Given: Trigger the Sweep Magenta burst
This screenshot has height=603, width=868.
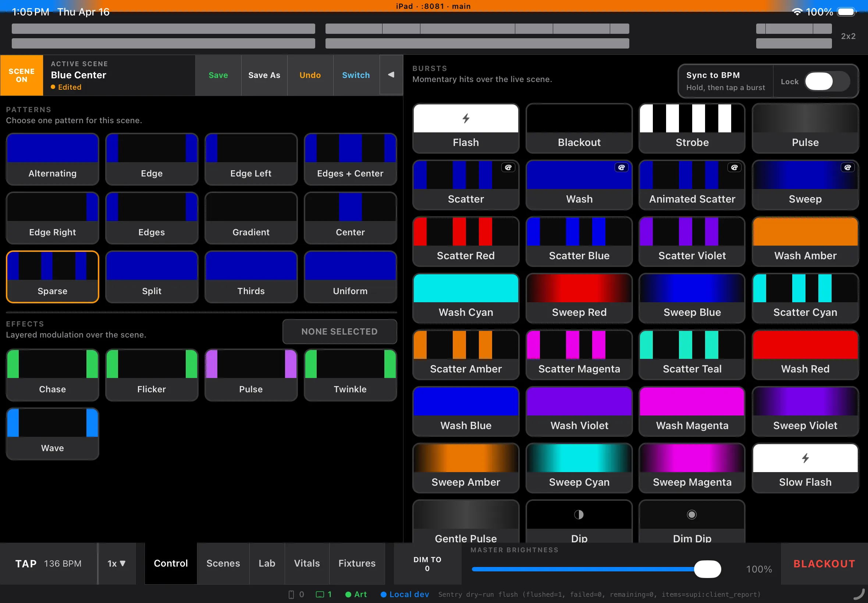Looking at the screenshot, I should 691,468.
